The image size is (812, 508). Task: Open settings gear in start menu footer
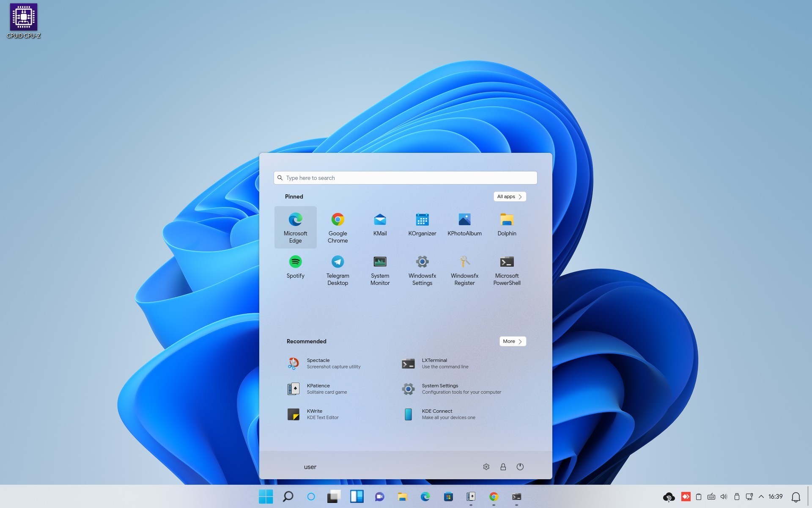[486, 467]
